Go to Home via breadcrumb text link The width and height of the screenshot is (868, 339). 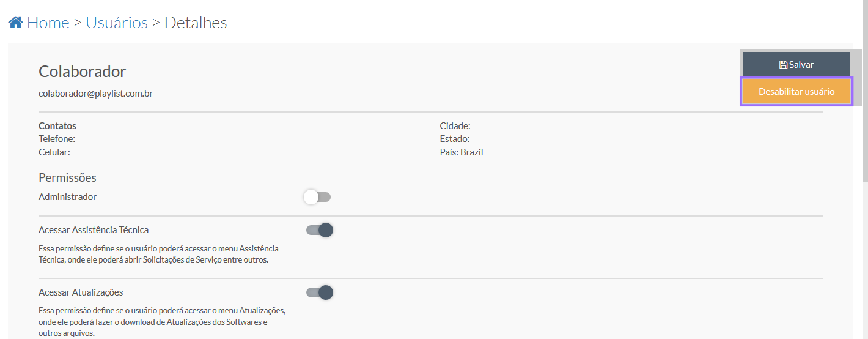[x=48, y=23]
